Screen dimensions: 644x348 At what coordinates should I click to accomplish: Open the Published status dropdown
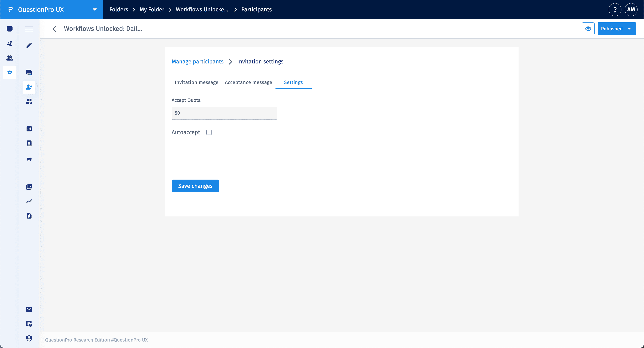click(616, 29)
